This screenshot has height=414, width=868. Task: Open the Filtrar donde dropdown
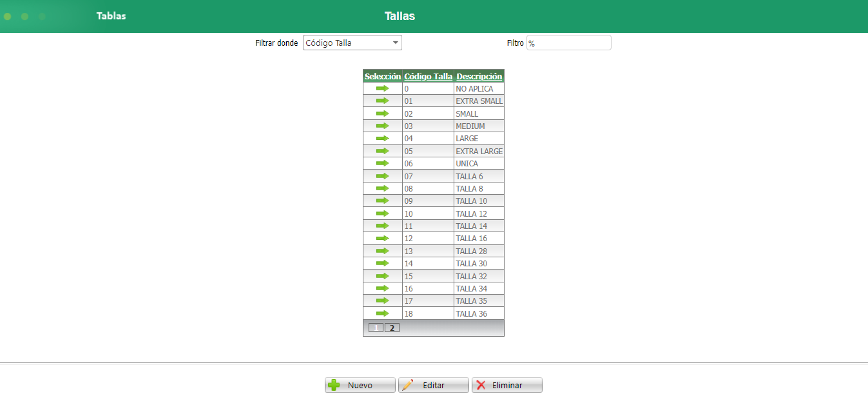[352, 43]
